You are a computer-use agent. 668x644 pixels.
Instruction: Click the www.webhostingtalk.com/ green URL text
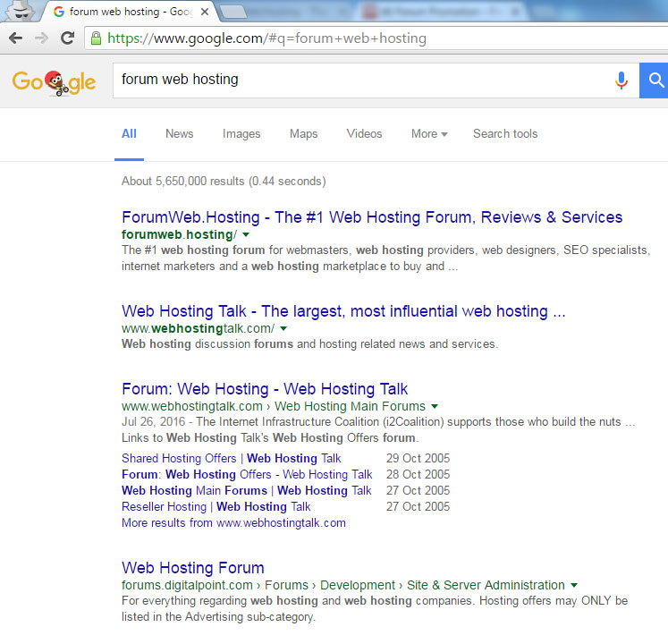pyautogui.click(x=199, y=328)
